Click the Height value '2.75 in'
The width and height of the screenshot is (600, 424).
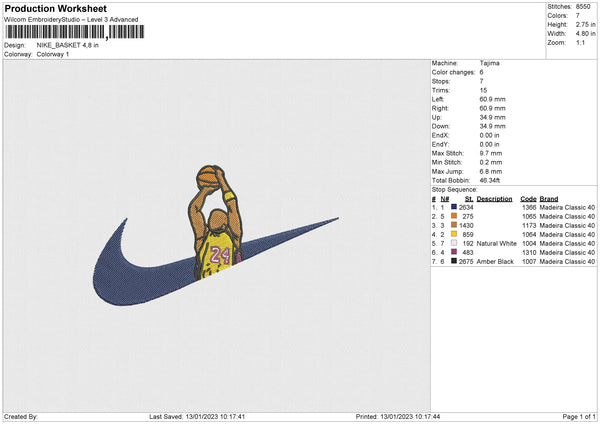click(x=585, y=24)
